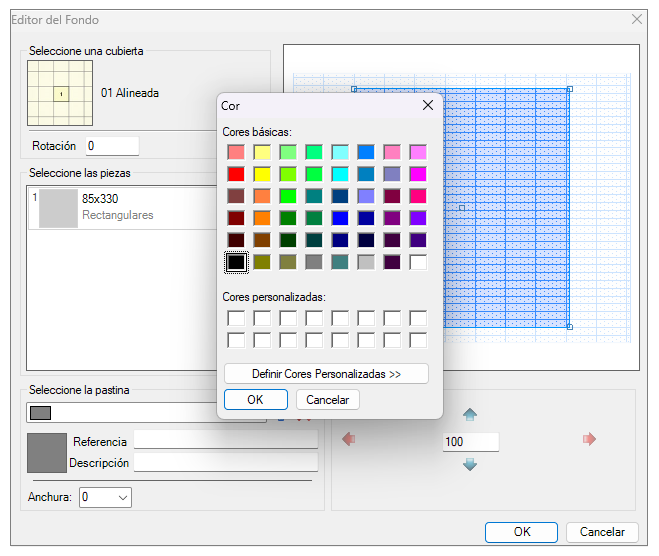The image size is (659, 556).
Task: Click the small gray swatch in pastina selector
Action: tap(40, 413)
